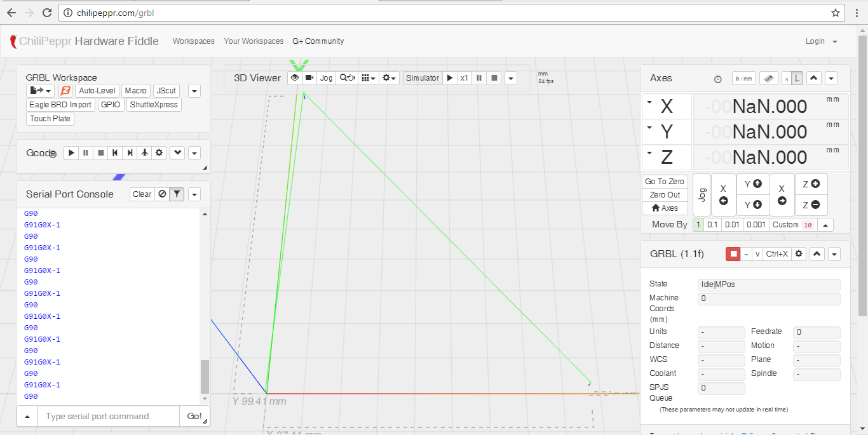Click the orange Zipwhip icon in workspace
This screenshot has width=868, height=435.
pyautogui.click(x=65, y=91)
